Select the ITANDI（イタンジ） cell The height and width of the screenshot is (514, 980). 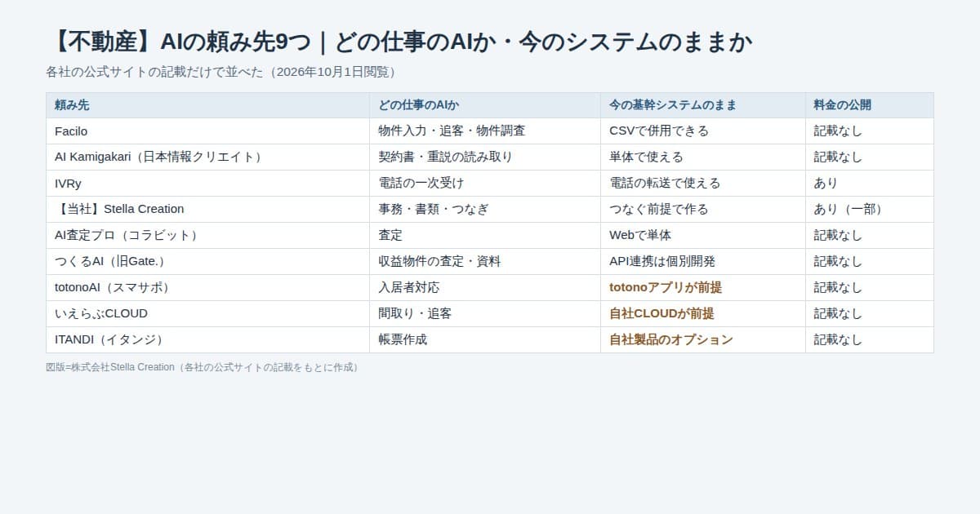tap(208, 340)
